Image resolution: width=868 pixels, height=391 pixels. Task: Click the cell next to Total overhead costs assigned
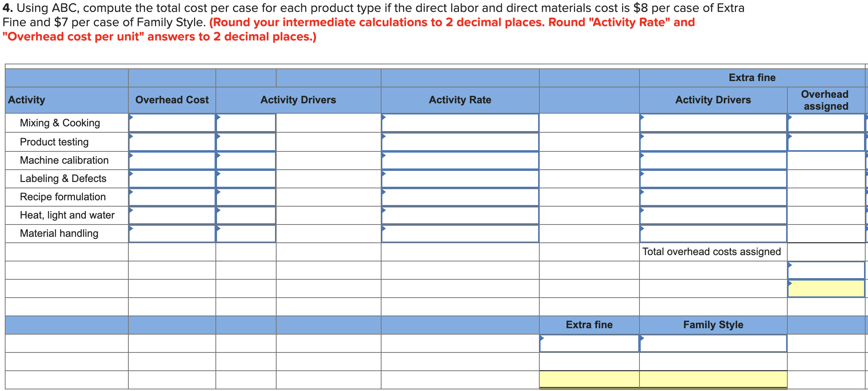pyautogui.click(x=826, y=252)
